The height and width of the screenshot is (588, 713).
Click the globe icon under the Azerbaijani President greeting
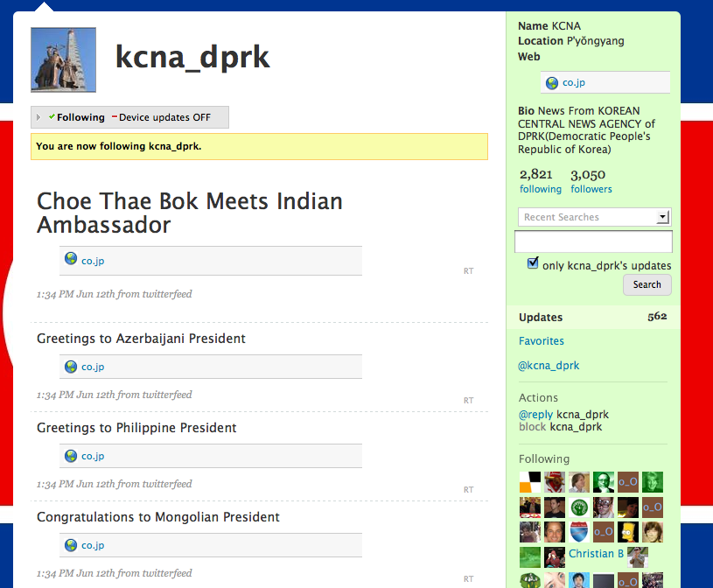click(70, 366)
